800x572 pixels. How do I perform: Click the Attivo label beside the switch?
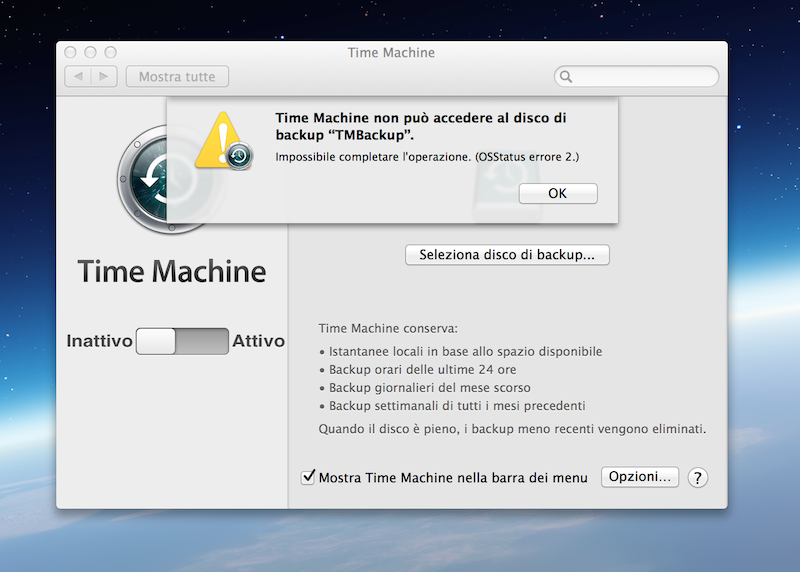(258, 341)
